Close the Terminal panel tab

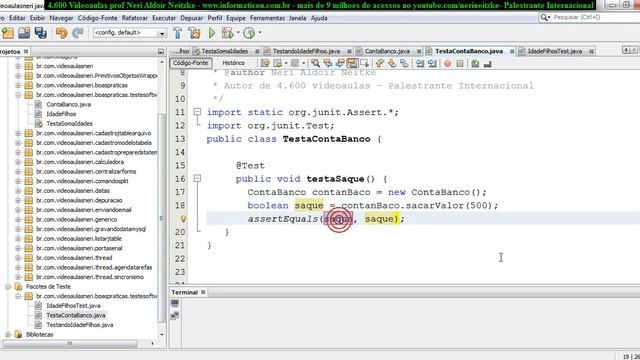pos(203,292)
